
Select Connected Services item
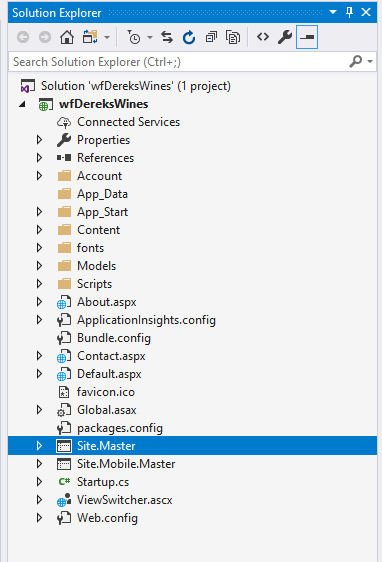tap(128, 122)
